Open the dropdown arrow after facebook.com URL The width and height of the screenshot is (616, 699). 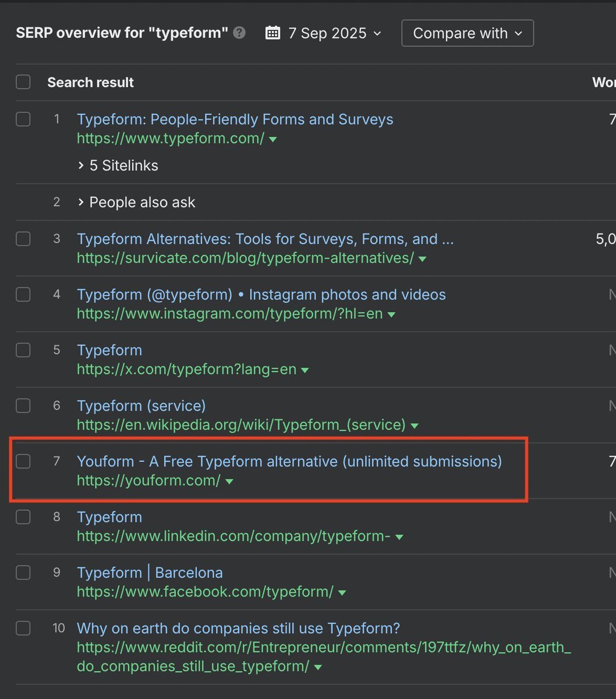(x=342, y=593)
